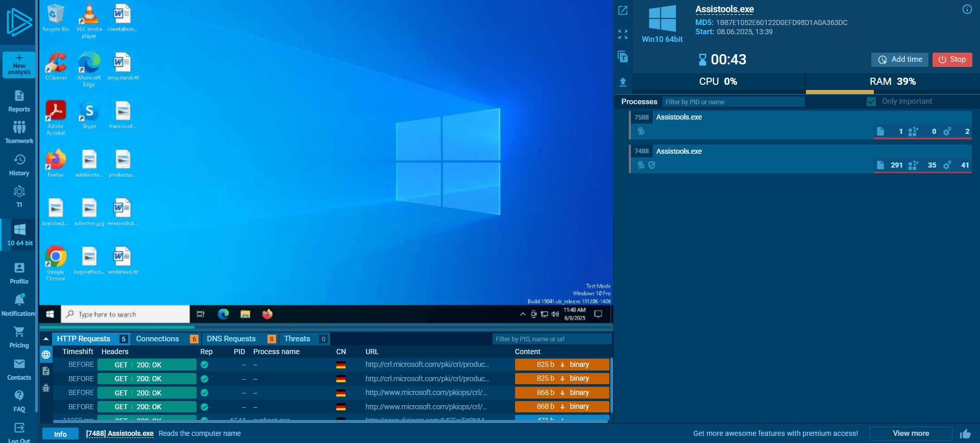980x443 pixels.
Task: Switch to the Connections tab
Action: (x=166, y=339)
